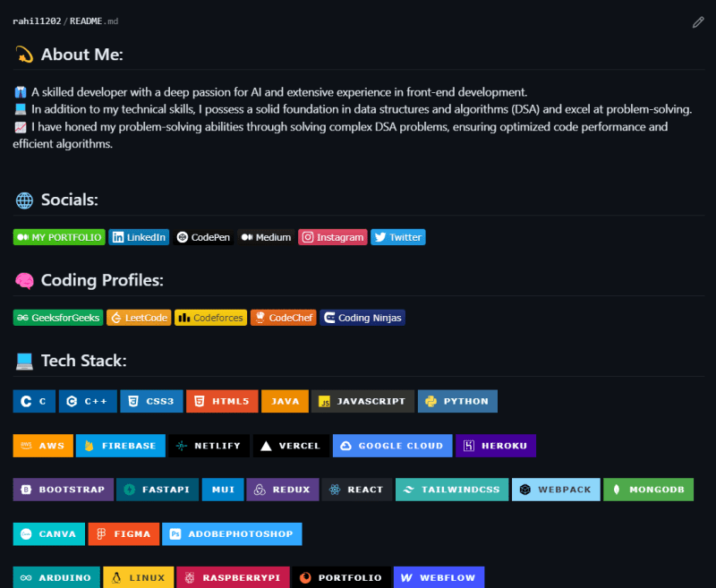This screenshot has height=588, width=716.
Task: Click the MUI badge
Action: 223,490
